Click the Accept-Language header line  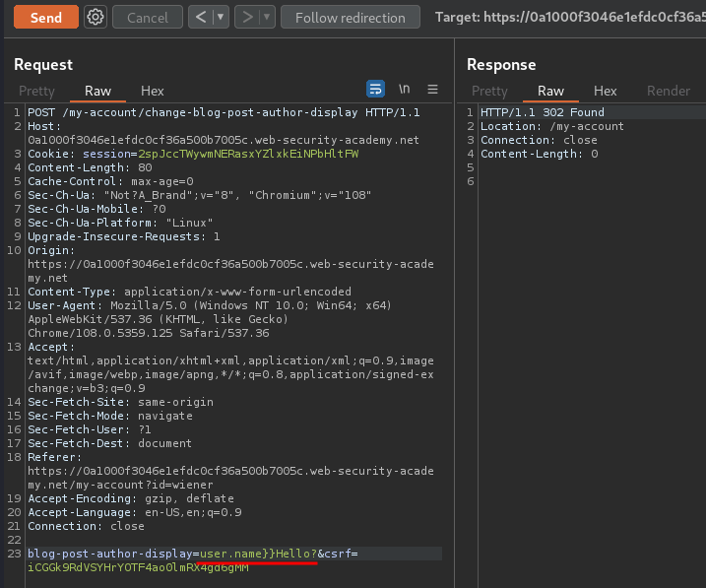click(x=135, y=512)
